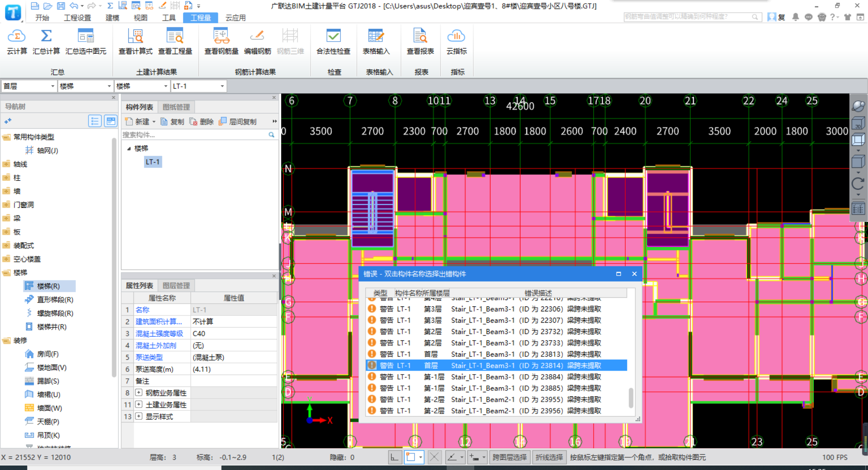
Task: Open 新建 dropdown arrow
Action: (x=154, y=122)
